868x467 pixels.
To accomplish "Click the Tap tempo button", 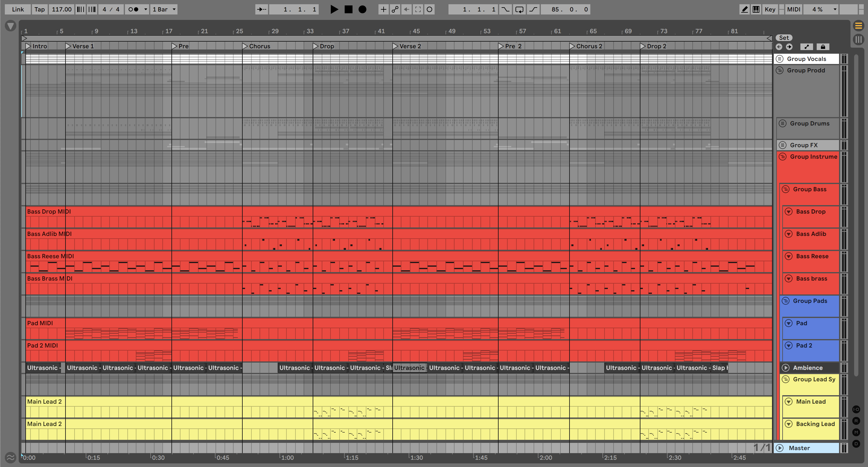I will (x=40, y=9).
